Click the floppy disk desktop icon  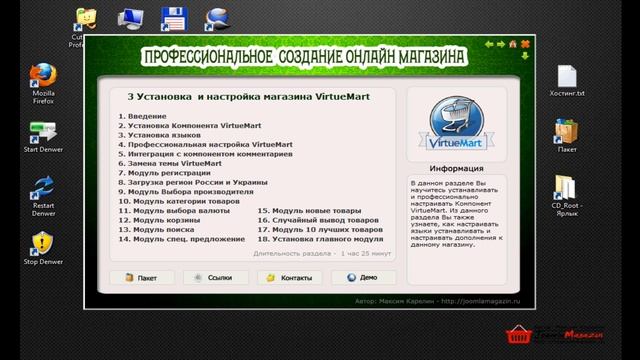[174, 19]
